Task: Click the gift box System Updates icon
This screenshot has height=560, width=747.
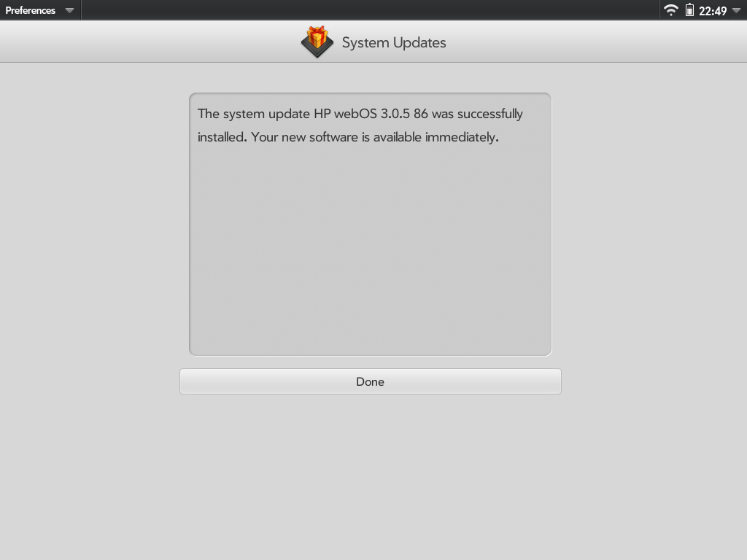Action: pos(317,42)
